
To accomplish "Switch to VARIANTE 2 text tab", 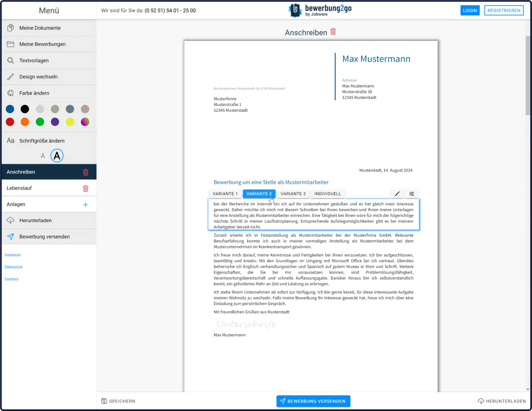I will coord(259,194).
